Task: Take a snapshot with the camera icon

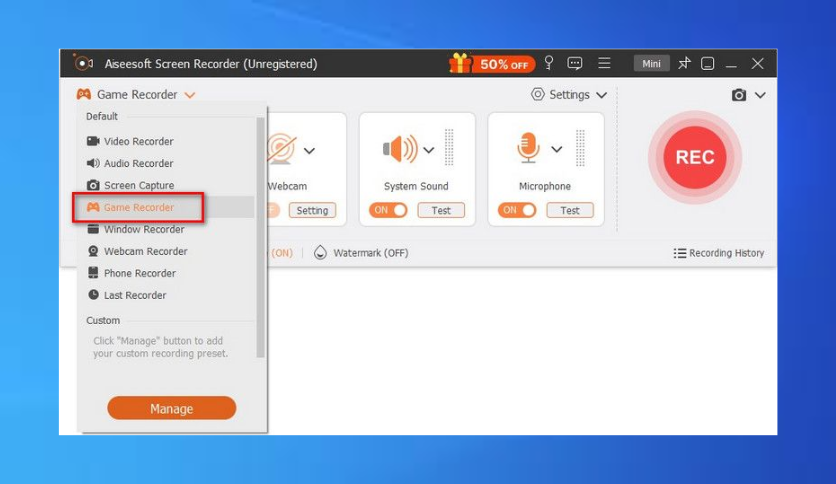Action: tap(738, 95)
